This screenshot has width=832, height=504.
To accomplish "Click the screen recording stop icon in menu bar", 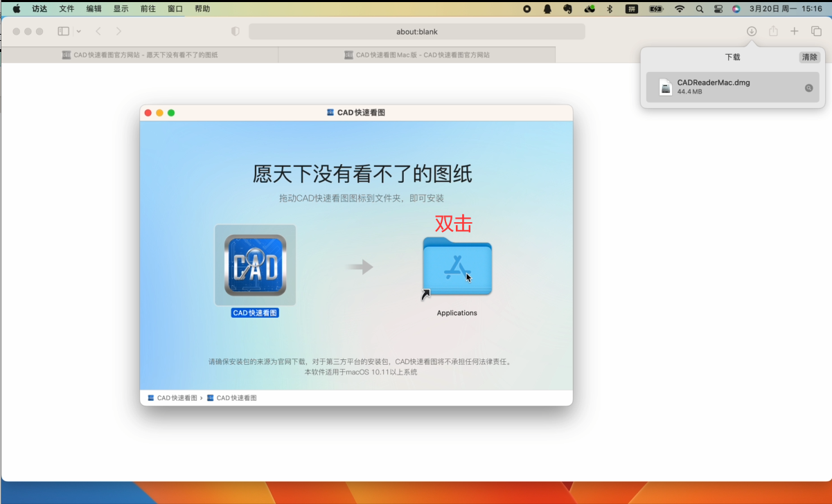I will point(527,9).
